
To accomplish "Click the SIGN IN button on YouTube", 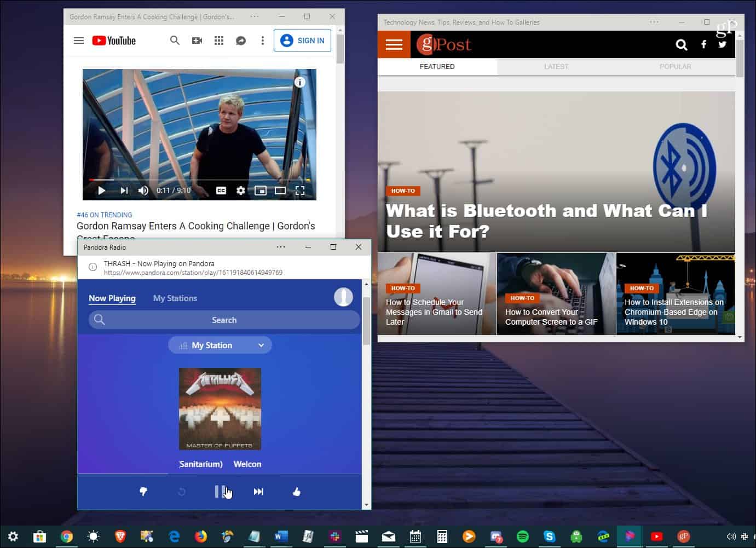I will pos(302,41).
